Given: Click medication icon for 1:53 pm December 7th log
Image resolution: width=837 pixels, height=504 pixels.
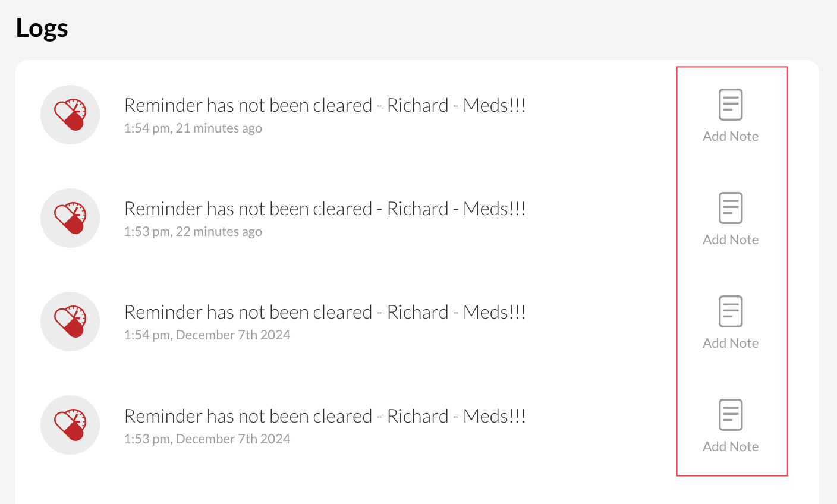Looking at the screenshot, I should coord(70,425).
